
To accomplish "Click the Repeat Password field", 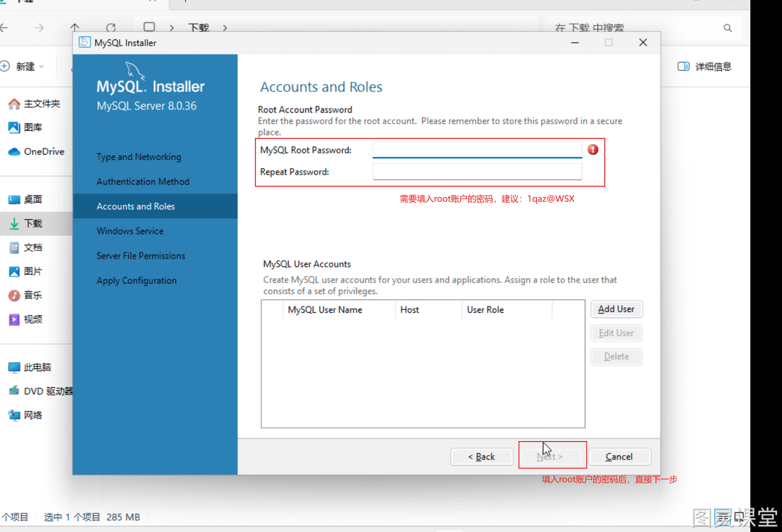I will 477,172.
